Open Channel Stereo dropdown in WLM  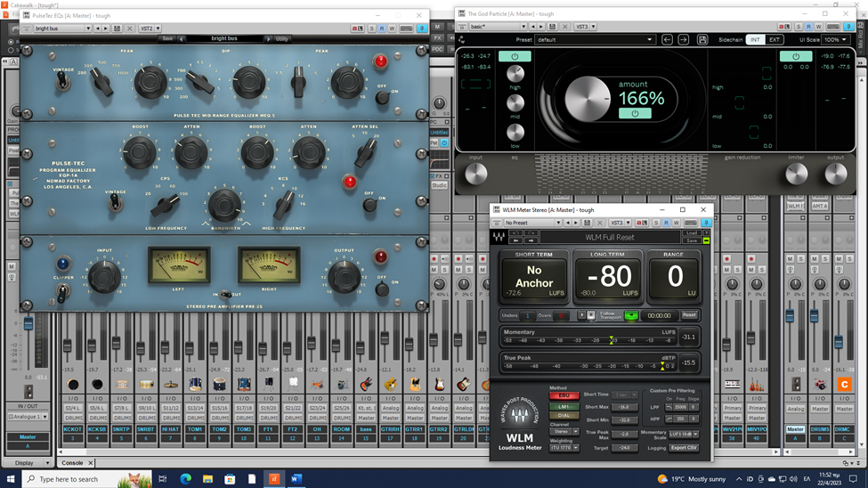(564, 432)
